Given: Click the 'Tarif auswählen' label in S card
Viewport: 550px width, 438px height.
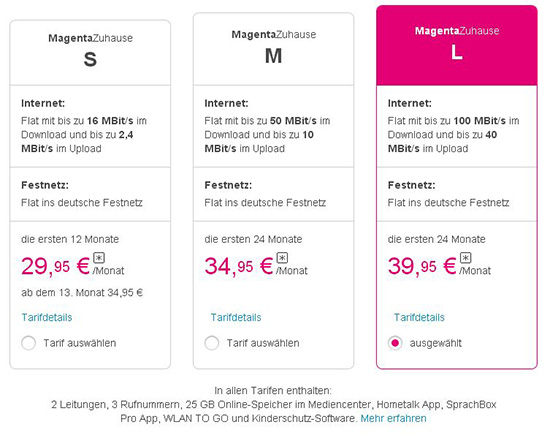Looking at the screenshot, I should pyautogui.click(x=80, y=343).
